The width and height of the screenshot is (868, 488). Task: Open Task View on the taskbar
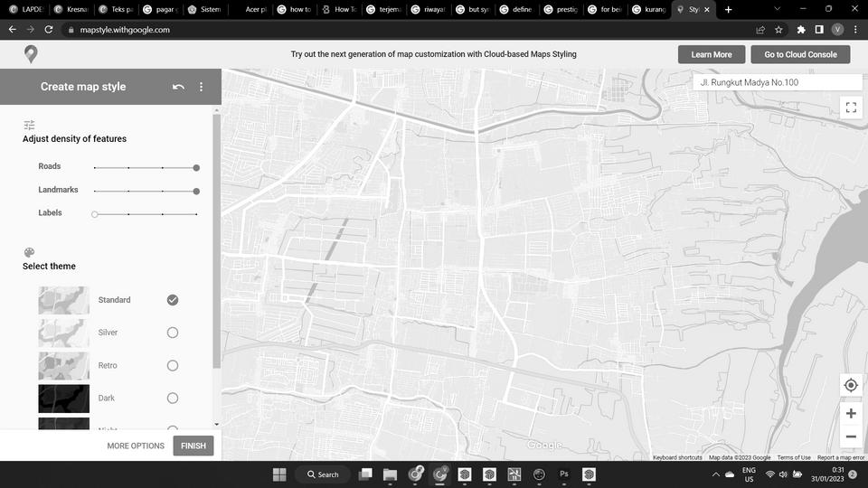pos(365,474)
